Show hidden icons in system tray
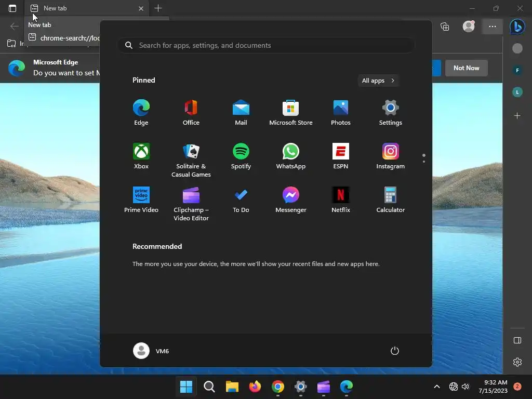 click(437, 387)
